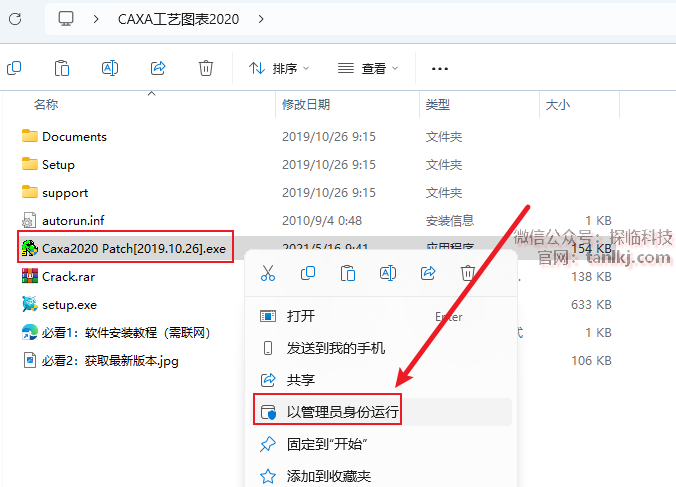Click the refresh icon in address bar
676x487 pixels.
click(15, 19)
